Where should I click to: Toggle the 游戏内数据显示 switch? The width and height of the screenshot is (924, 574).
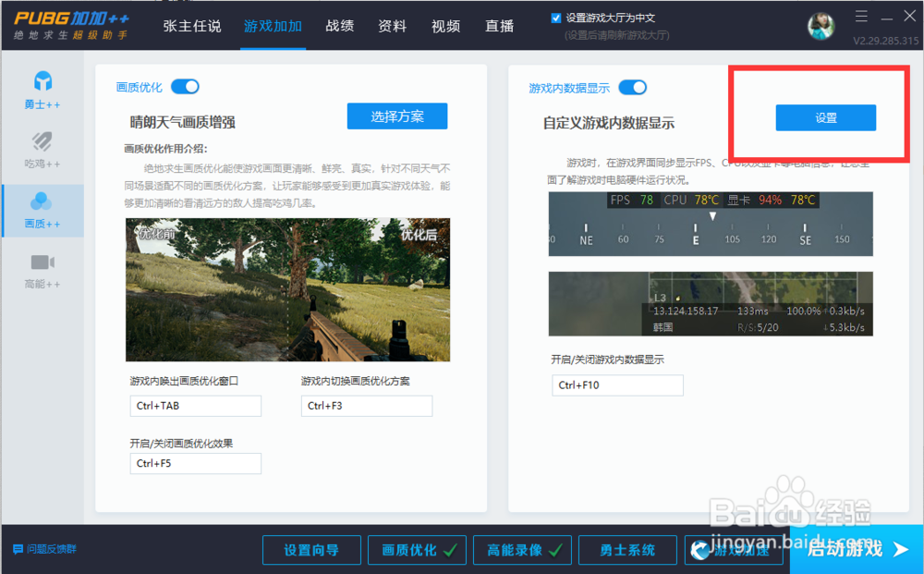point(632,88)
